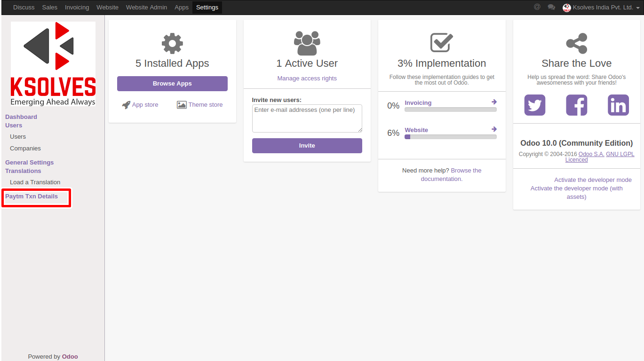Open the conversations chat bubble icon
The height and width of the screenshot is (361, 644).
click(551, 7)
